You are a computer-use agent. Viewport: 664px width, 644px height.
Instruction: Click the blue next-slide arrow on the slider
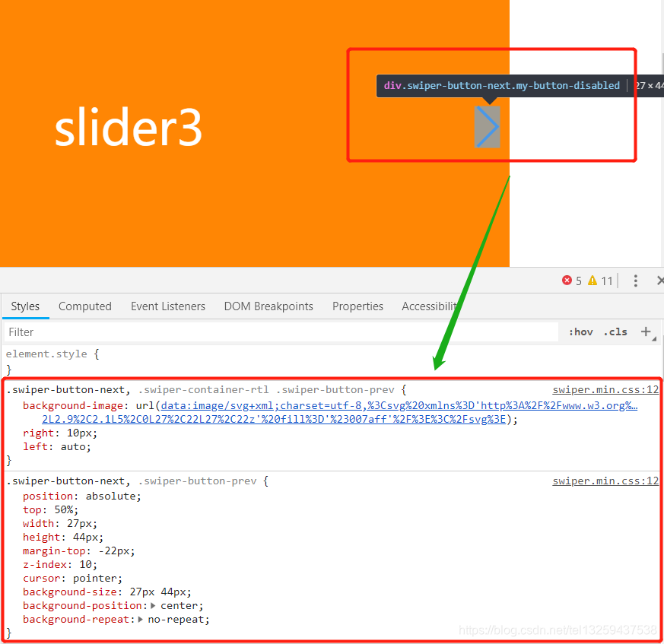click(488, 127)
